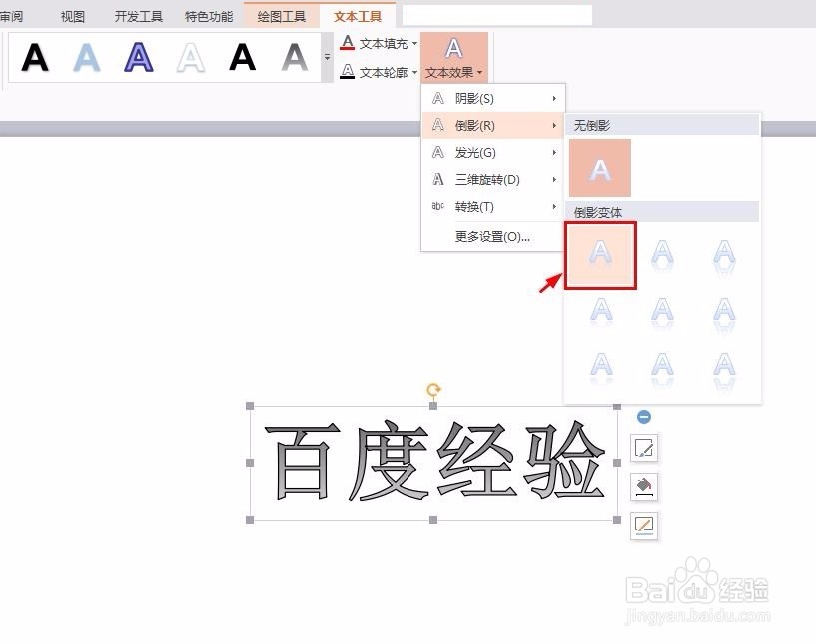The width and height of the screenshot is (816, 644).
Task: Choose first reflection variant in row one
Action: (x=600, y=255)
